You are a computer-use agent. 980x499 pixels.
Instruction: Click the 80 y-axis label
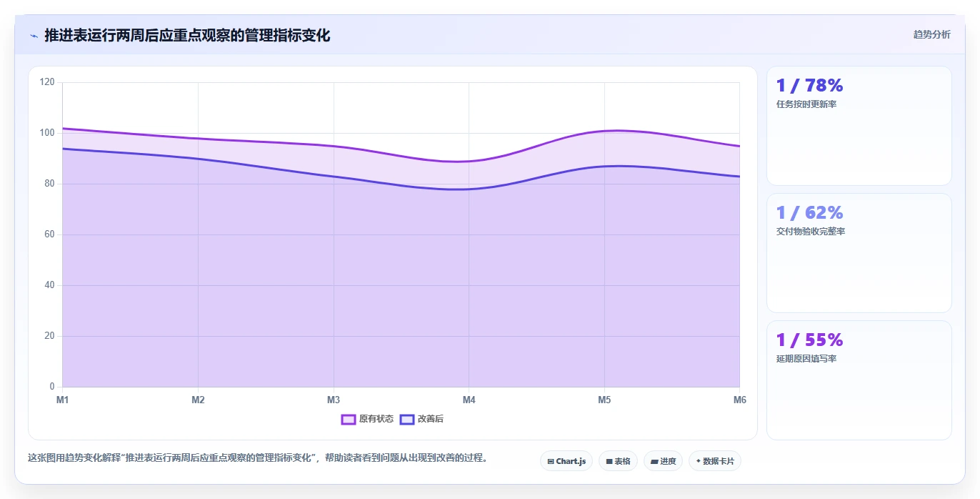pos(49,184)
